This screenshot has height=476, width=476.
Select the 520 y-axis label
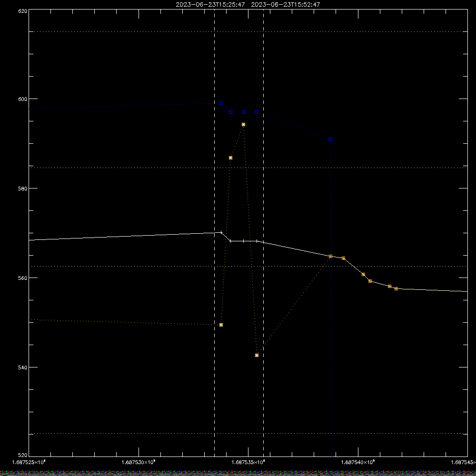23,456
